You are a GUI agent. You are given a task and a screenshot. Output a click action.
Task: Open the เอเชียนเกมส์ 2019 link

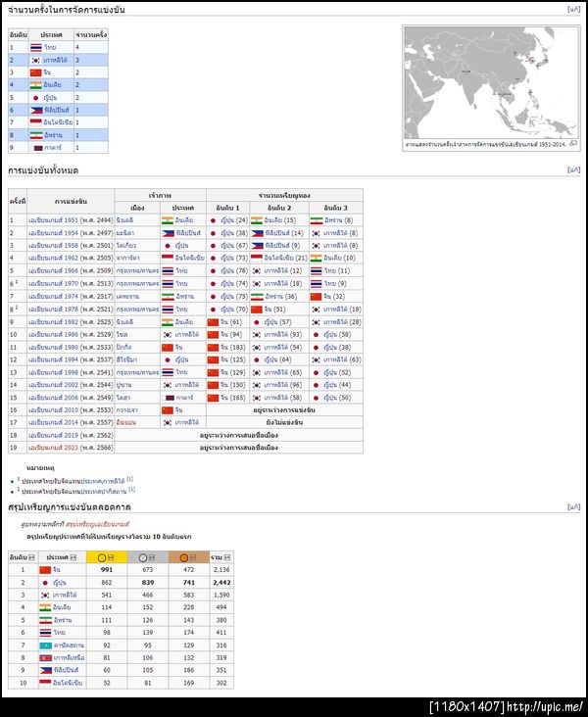[53, 435]
